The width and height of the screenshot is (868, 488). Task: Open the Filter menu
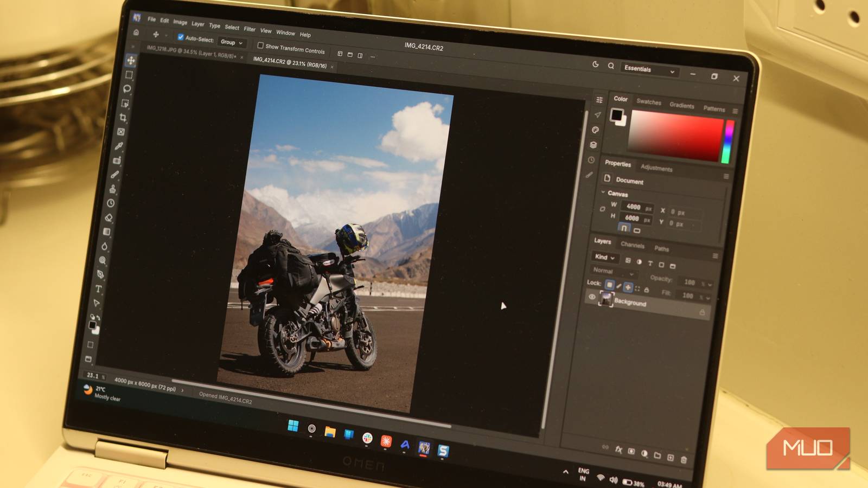(250, 29)
